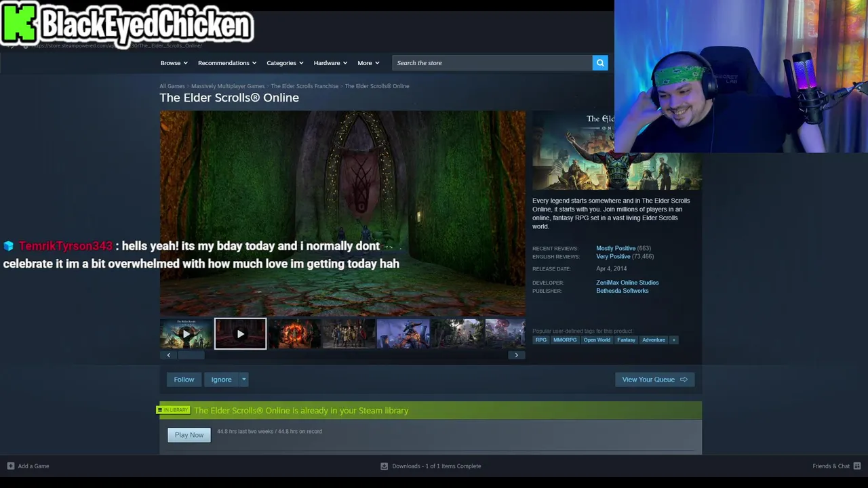The image size is (868, 488).
Task: Open The Elder Scrolls® Online breadcrumb link
Action: click(x=377, y=86)
